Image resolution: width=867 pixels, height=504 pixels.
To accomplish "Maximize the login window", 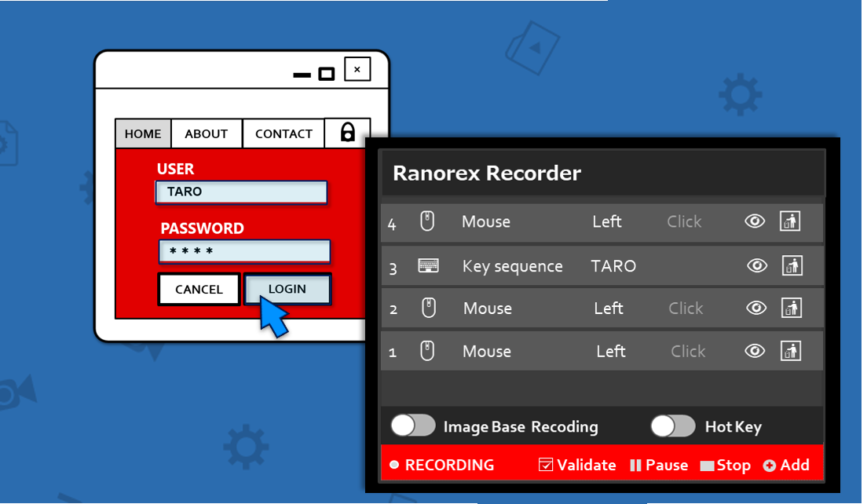I will (x=327, y=74).
